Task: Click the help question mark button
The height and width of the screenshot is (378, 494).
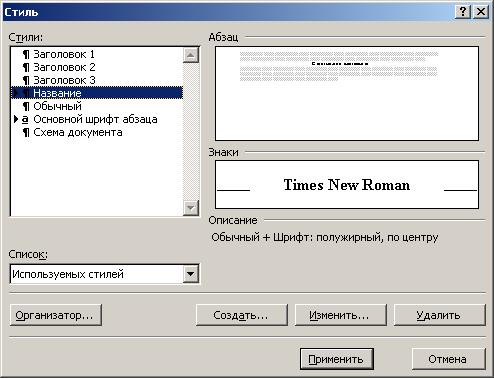Action: 463,12
